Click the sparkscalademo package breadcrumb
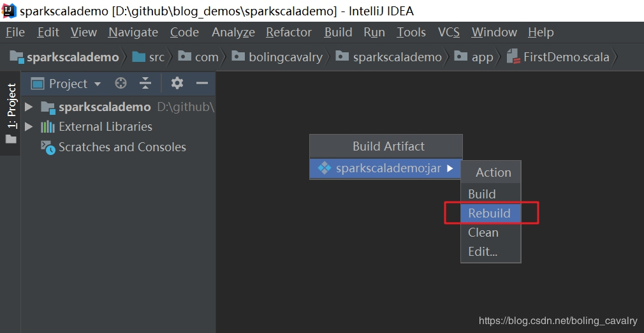644x333 pixels. (388, 57)
